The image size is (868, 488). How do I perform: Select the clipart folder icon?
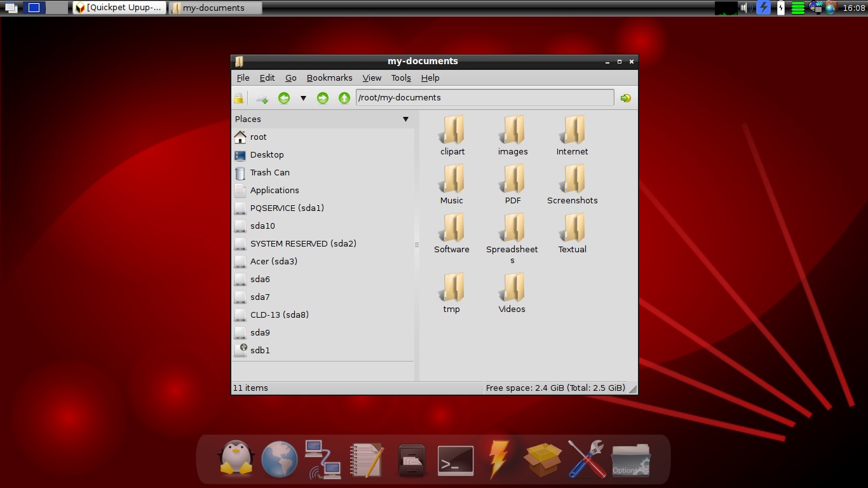pyautogui.click(x=452, y=130)
